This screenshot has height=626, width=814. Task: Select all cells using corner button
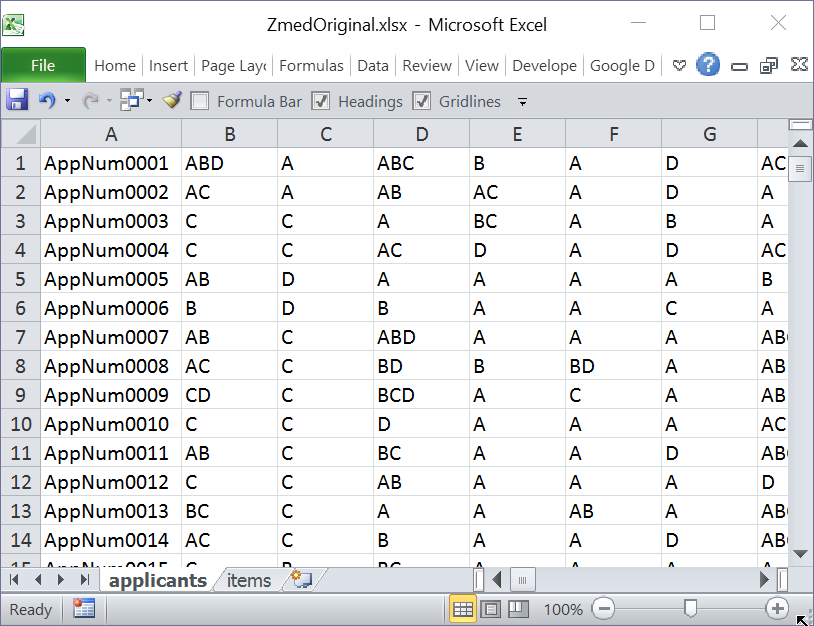[x=21, y=134]
